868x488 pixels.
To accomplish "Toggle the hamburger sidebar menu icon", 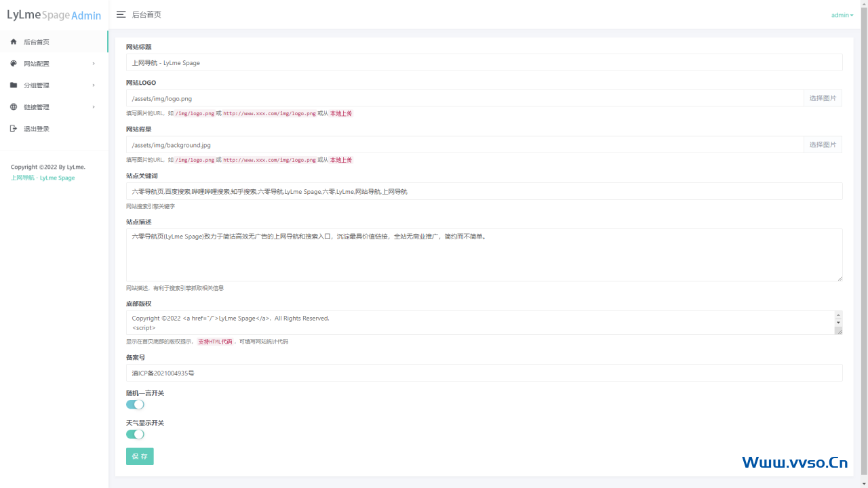I will [x=121, y=15].
